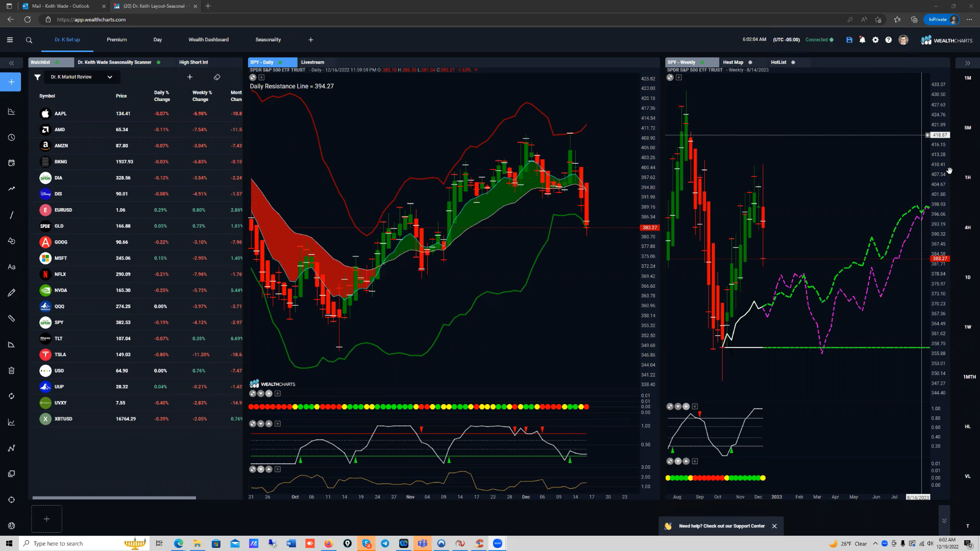Viewport: 980px width, 551px height.
Task: Open the Heat Map tab in weekly panel
Action: pyautogui.click(x=733, y=62)
